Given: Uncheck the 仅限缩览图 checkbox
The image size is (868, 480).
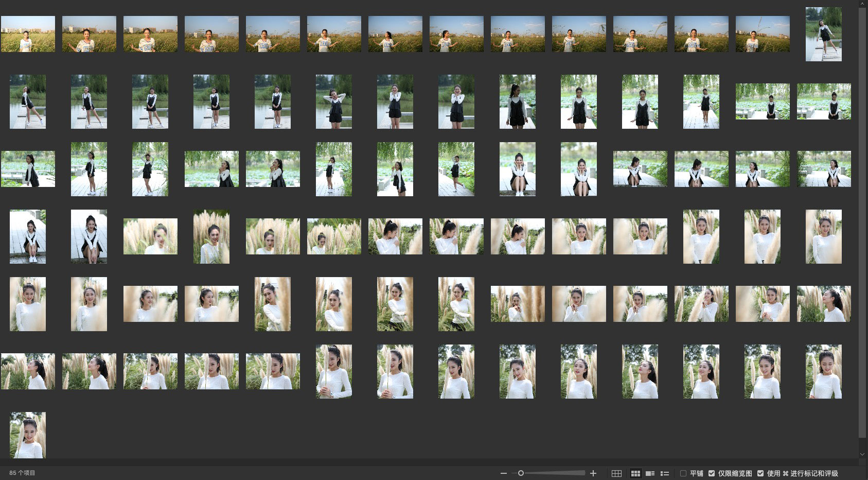Looking at the screenshot, I should click(712, 473).
